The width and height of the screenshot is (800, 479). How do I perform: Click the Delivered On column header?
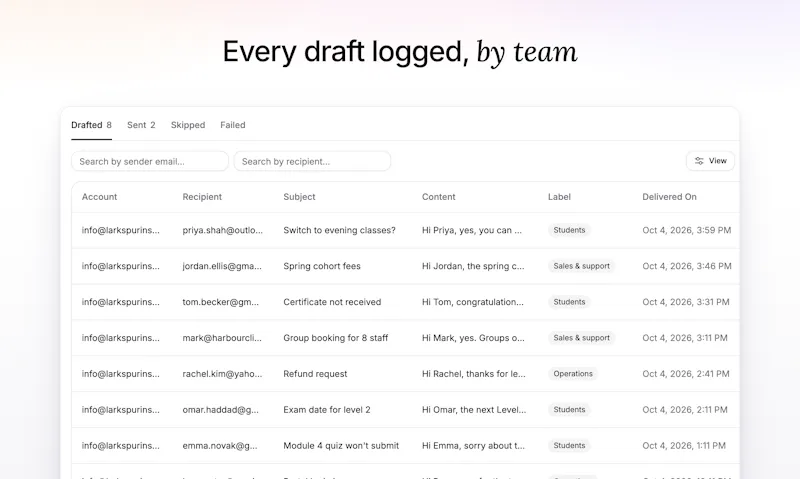pos(669,197)
